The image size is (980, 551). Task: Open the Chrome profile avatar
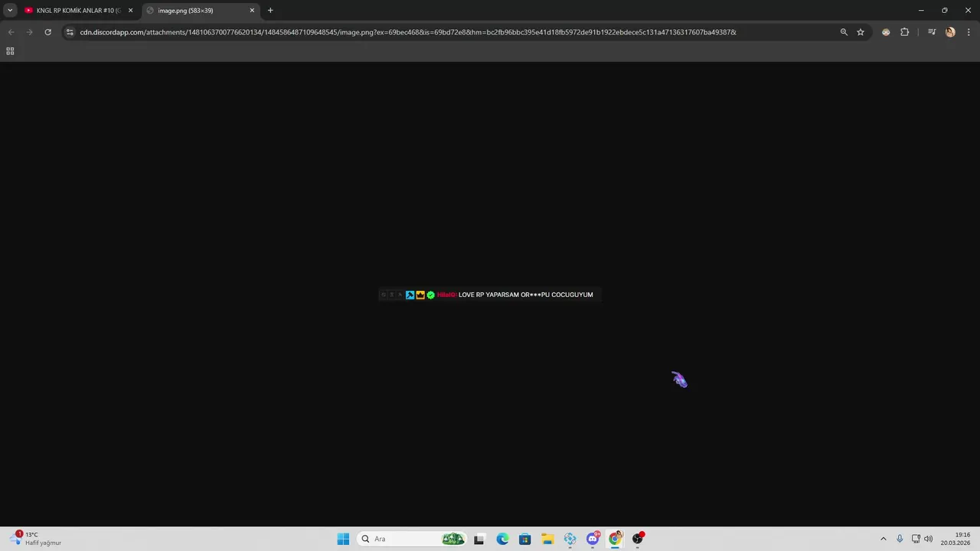(x=950, y=32)
